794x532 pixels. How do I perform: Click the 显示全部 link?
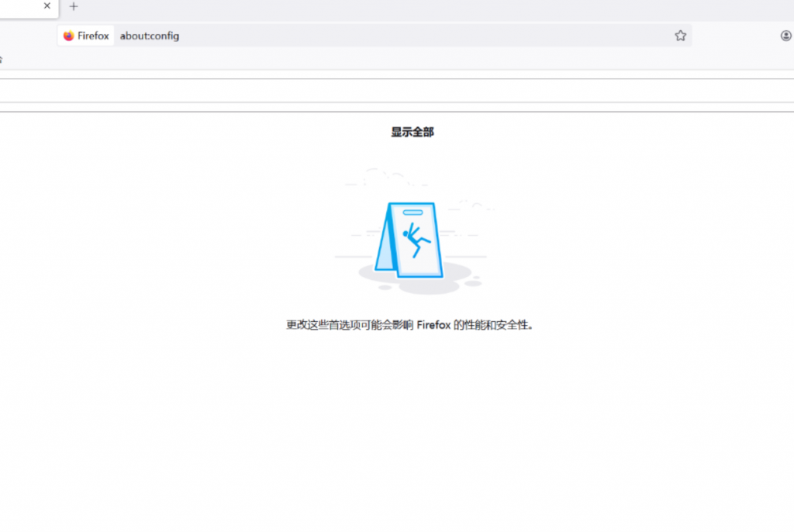point(412,133)
